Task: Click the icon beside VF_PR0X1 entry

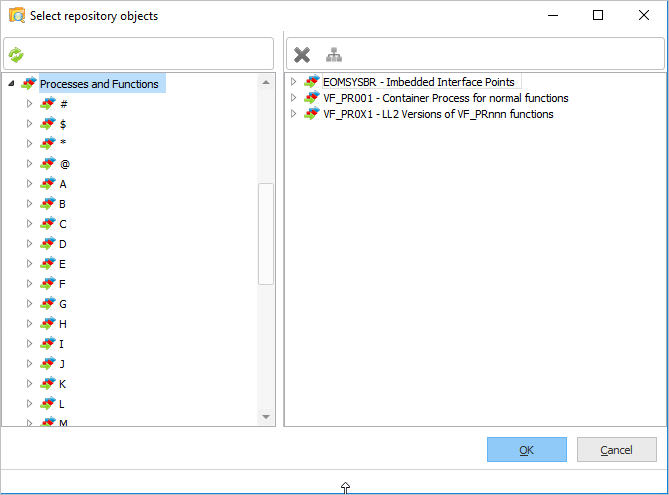Action: point(313,114)
